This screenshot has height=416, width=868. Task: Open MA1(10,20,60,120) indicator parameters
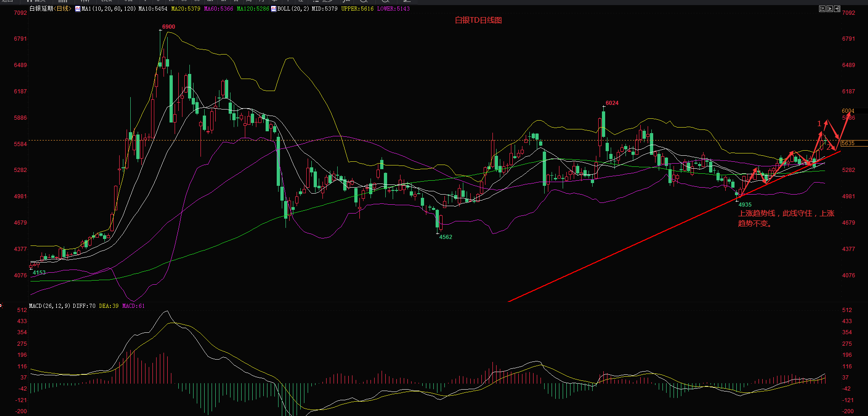(109, 9)
